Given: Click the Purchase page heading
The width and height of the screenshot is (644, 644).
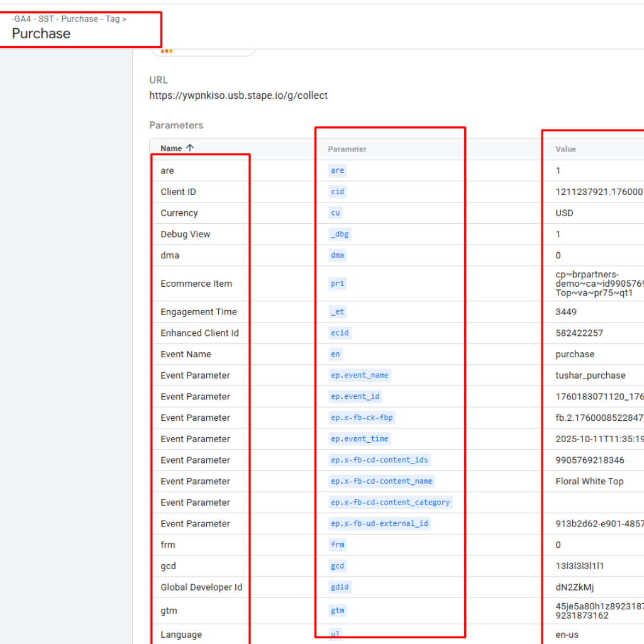Looking at the screenshot, I should (x=40, y=33).
